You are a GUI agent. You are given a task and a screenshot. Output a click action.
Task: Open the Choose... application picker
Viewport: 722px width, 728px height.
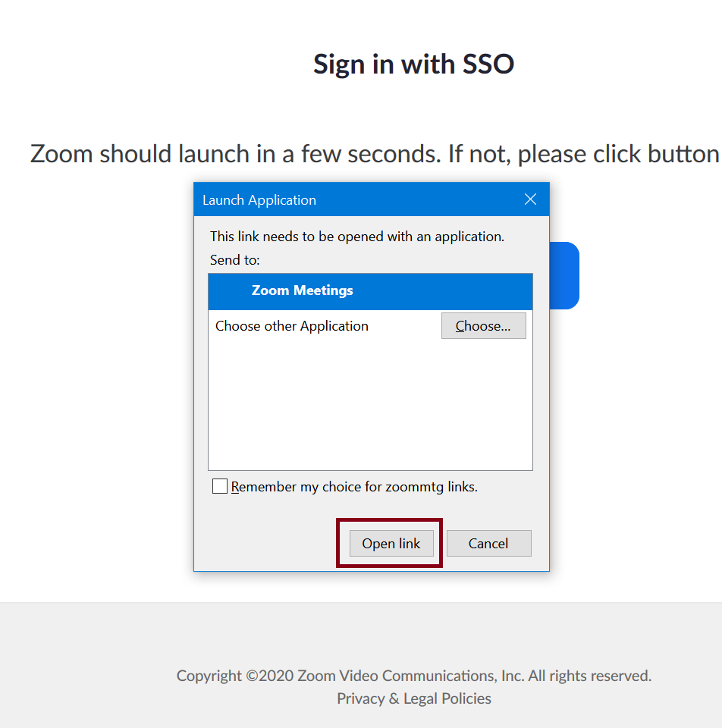point(483,326)
